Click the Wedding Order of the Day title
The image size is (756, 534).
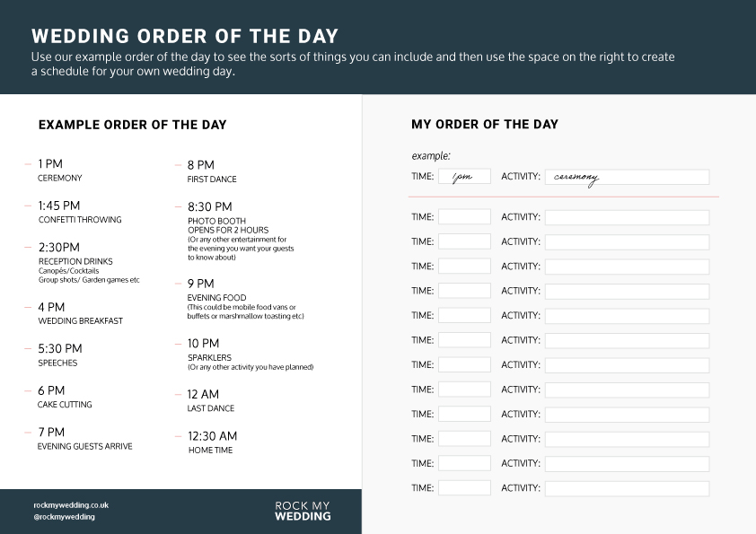185,37
